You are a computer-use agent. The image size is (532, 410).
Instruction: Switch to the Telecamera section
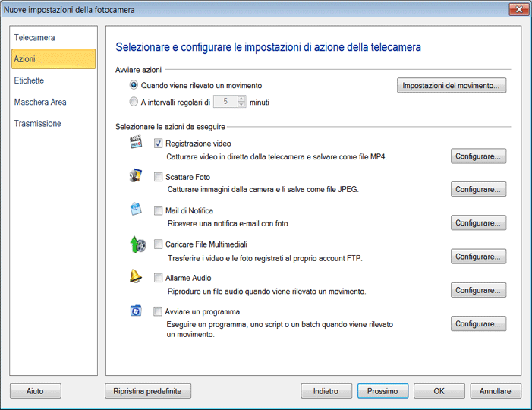tap(35, 37)
